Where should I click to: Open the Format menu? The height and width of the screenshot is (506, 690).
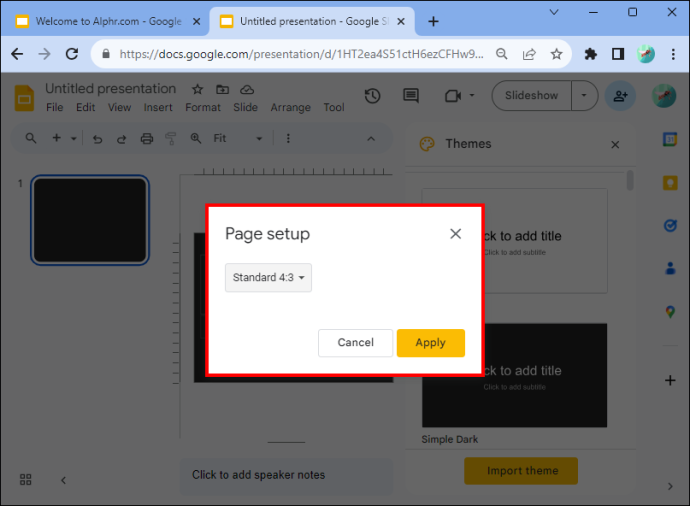[202, 107]
